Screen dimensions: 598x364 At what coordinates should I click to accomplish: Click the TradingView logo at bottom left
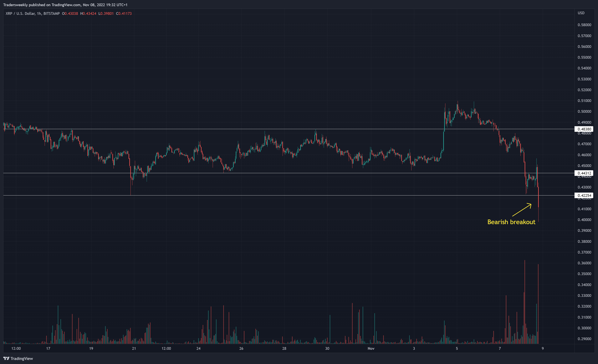(x=18, y=358)
